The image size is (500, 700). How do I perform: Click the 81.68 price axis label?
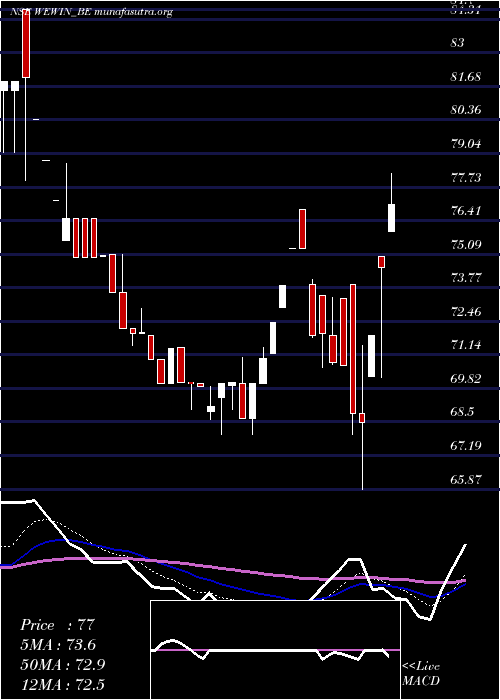pyautogui.click(x=466, y=76)
